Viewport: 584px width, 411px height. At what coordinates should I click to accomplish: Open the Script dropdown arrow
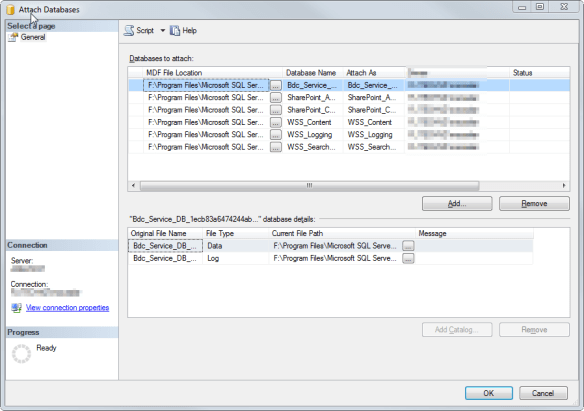[163, 31]
